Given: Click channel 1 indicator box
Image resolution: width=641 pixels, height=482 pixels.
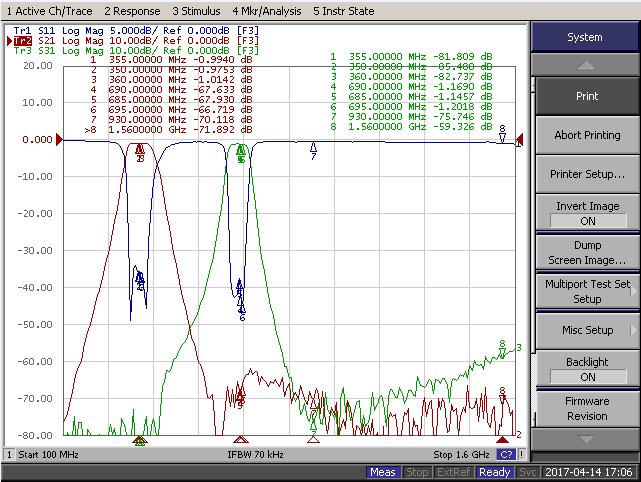Looking at the screenshot, I should click(x=9, y=455).
